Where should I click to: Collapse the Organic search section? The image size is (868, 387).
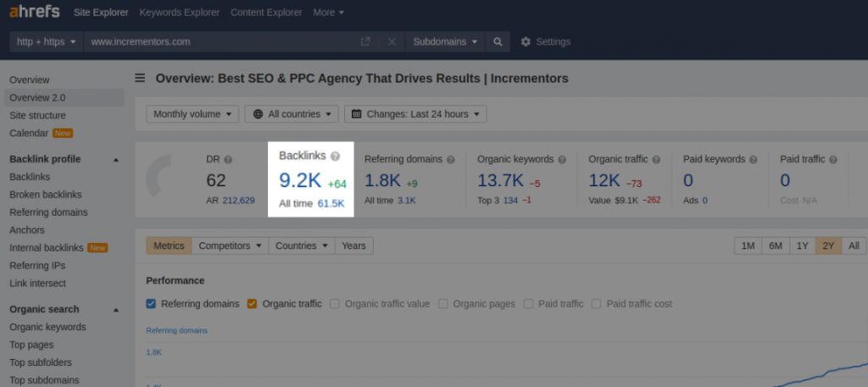(116, 310)
